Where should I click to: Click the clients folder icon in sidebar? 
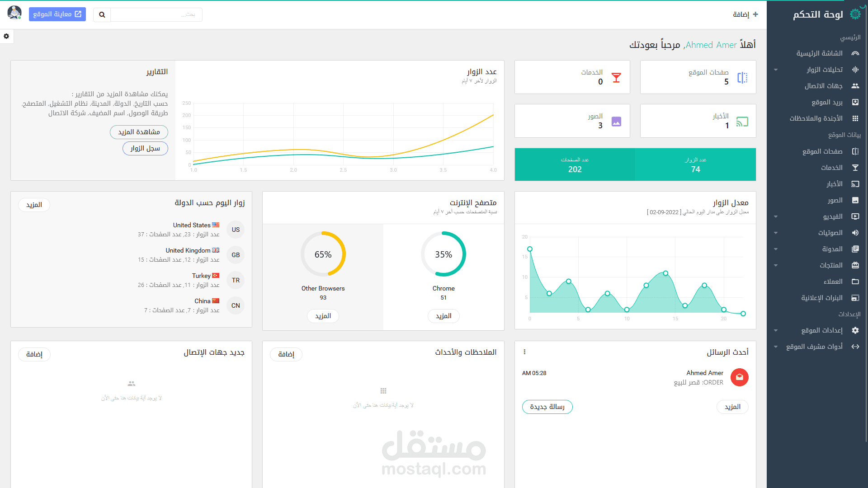855,282
